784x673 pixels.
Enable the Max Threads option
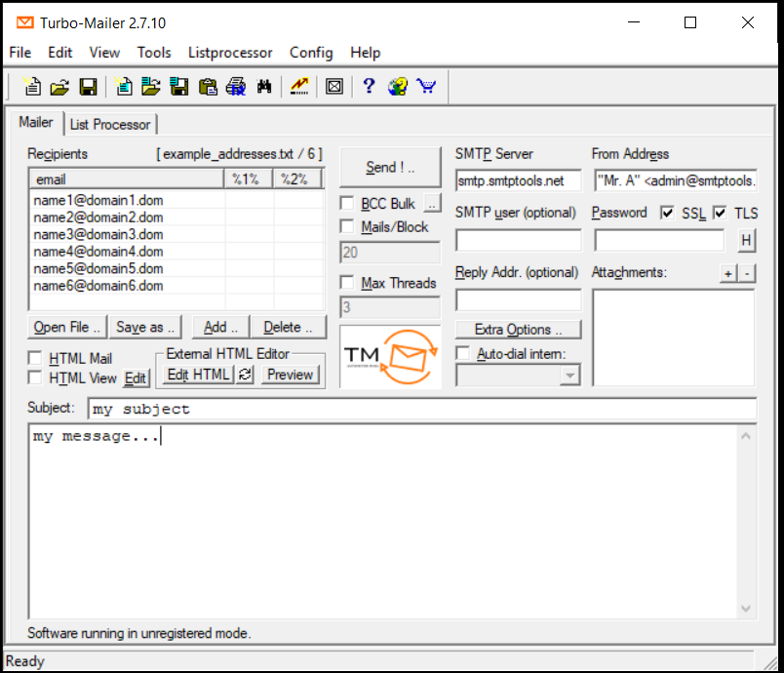347,283
